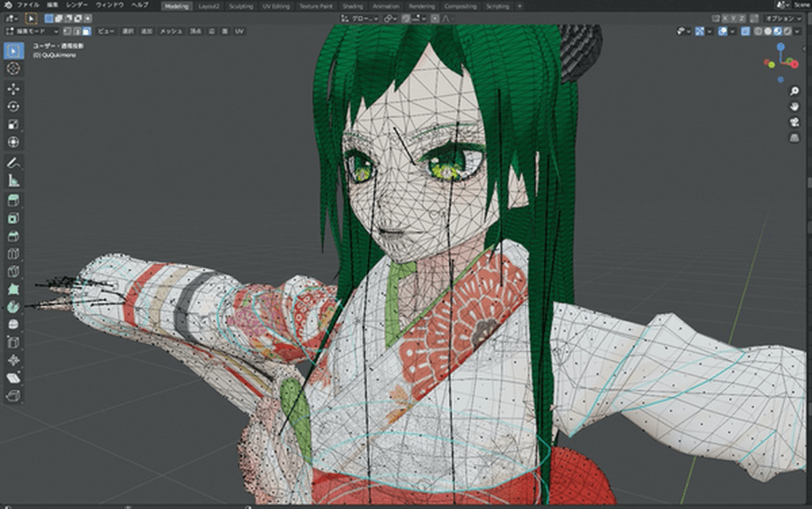Select the 3D Cursor tool

14,69
